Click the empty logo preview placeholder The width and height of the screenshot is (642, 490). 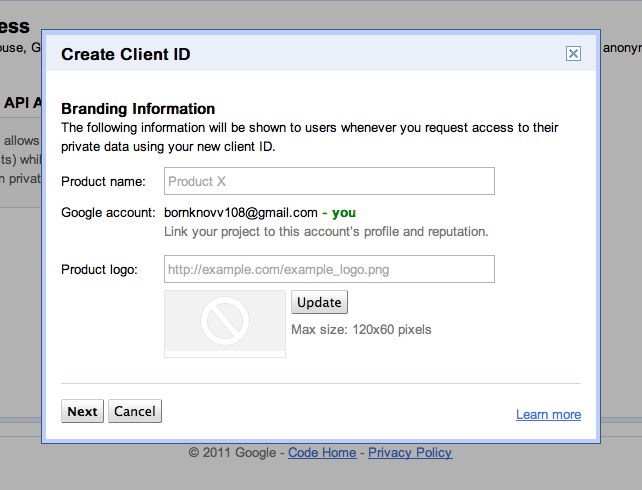[x=225, y=323]
